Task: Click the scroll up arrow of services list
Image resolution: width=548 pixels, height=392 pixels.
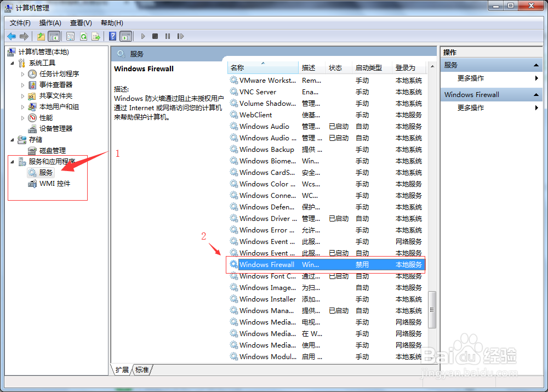Action: click(432, 66)
